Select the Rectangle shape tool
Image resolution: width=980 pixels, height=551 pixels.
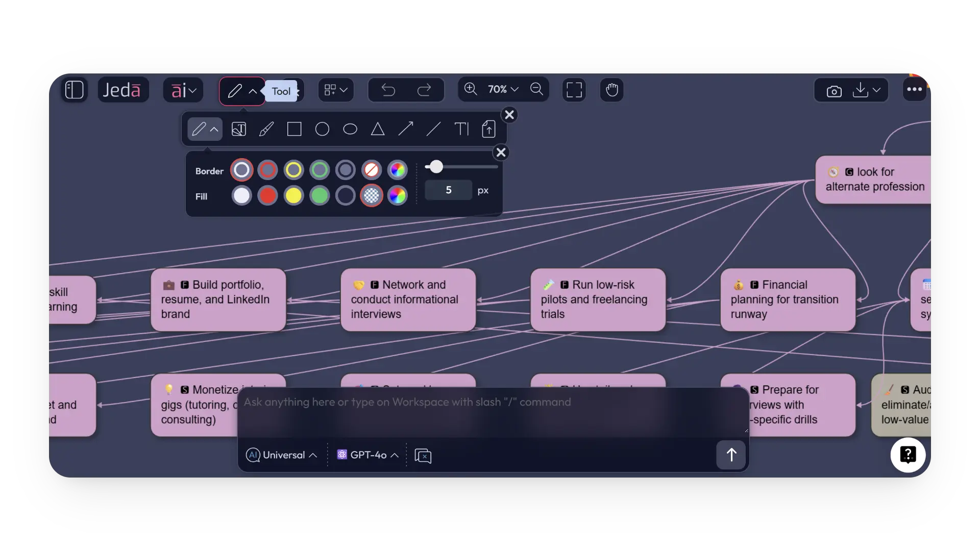tap(294, 129)
